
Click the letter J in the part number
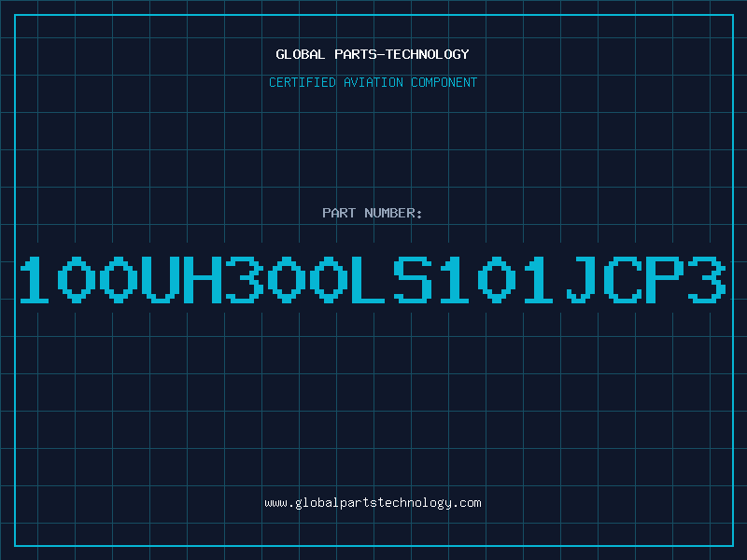(x=581, y=279)
